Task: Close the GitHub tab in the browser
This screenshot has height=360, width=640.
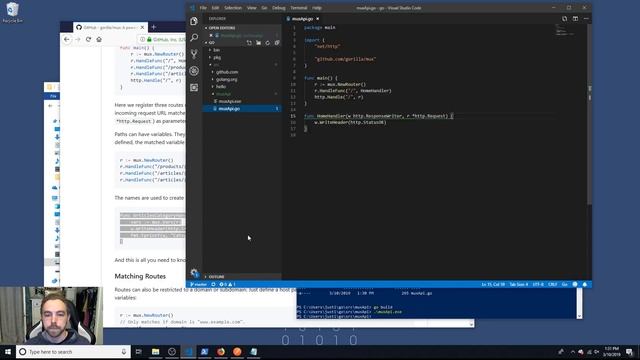Action: (142, 27)
